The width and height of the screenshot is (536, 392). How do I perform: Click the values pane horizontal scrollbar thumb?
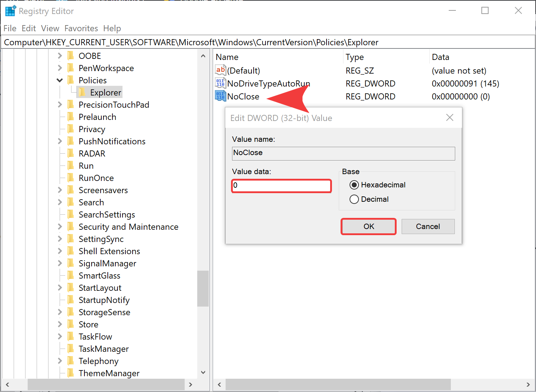point(338,384)
